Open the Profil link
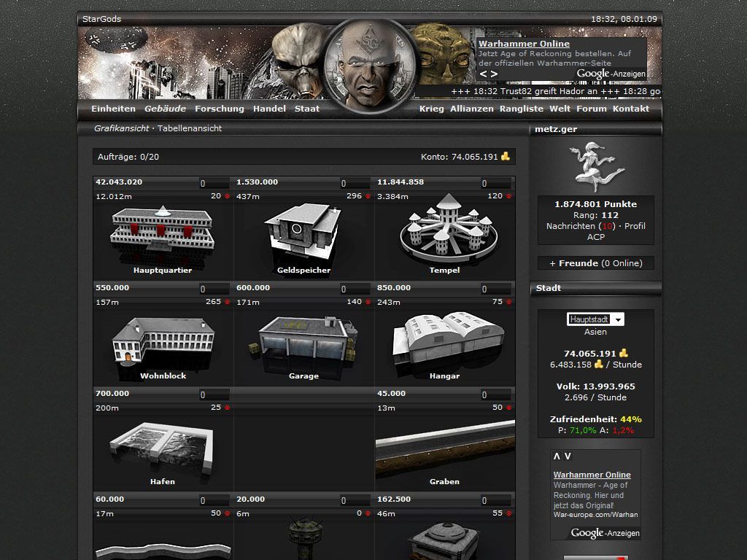Screen dimensions: 747x560 (635, 226)
